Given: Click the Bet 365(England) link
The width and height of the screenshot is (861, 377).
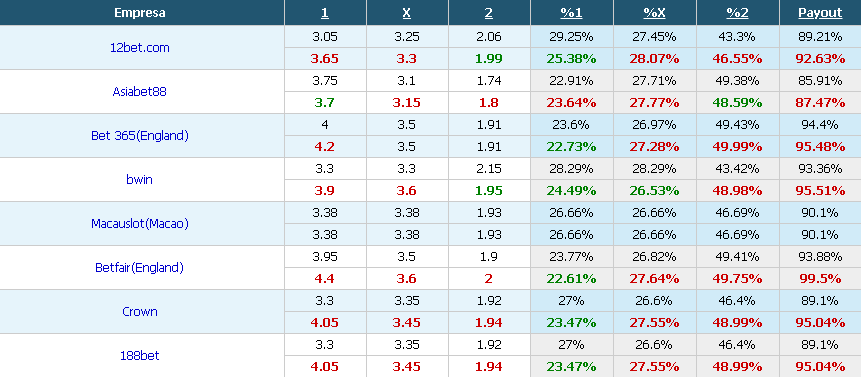Looking at the screenshot, I should point(139,136).
